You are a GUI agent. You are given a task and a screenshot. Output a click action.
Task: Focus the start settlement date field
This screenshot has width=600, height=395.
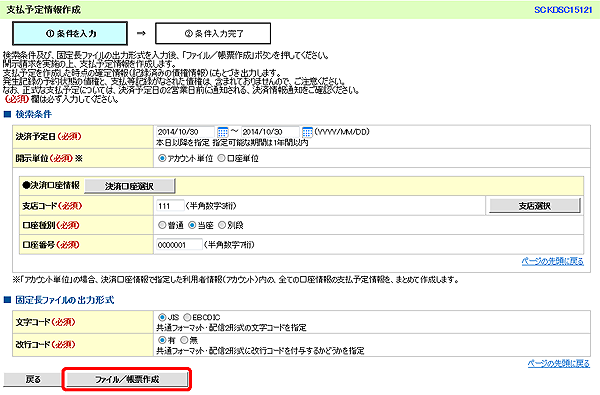click(185, 132)
